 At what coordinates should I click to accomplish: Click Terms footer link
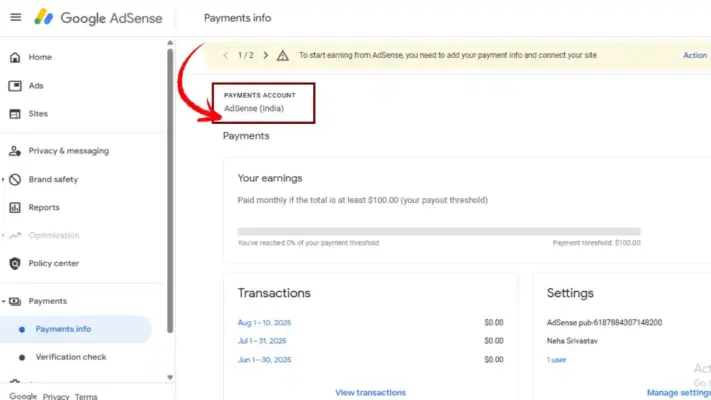click(x=86, y=396)
